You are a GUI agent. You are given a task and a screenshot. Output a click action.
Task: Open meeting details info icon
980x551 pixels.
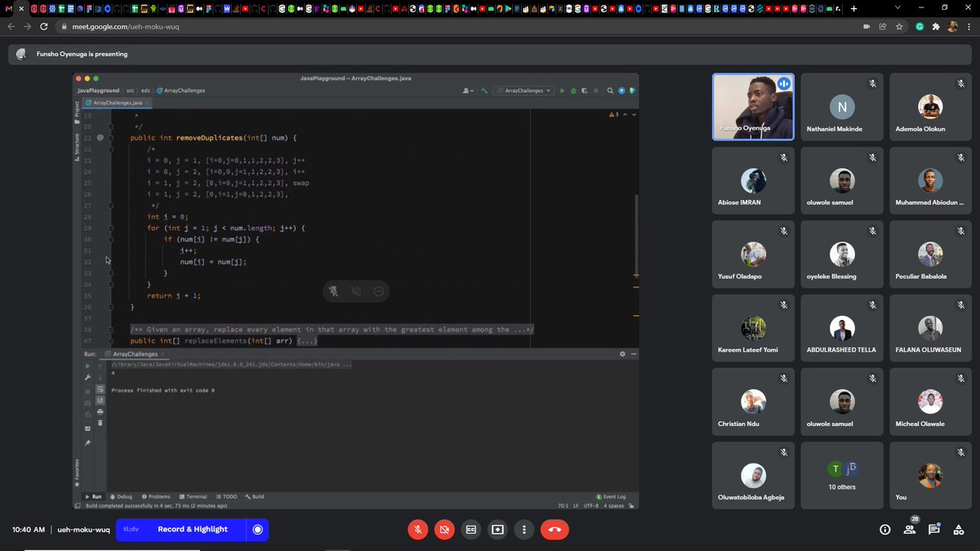tap(884, 529)
